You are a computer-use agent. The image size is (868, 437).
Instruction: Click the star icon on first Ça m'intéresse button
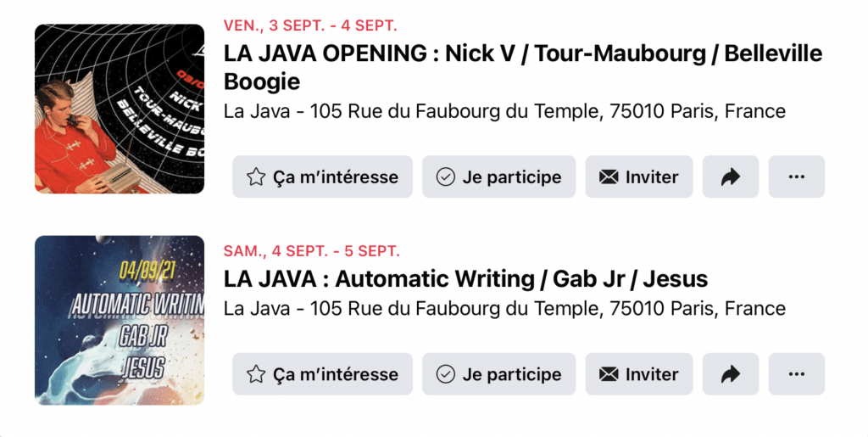coord(256,176)
